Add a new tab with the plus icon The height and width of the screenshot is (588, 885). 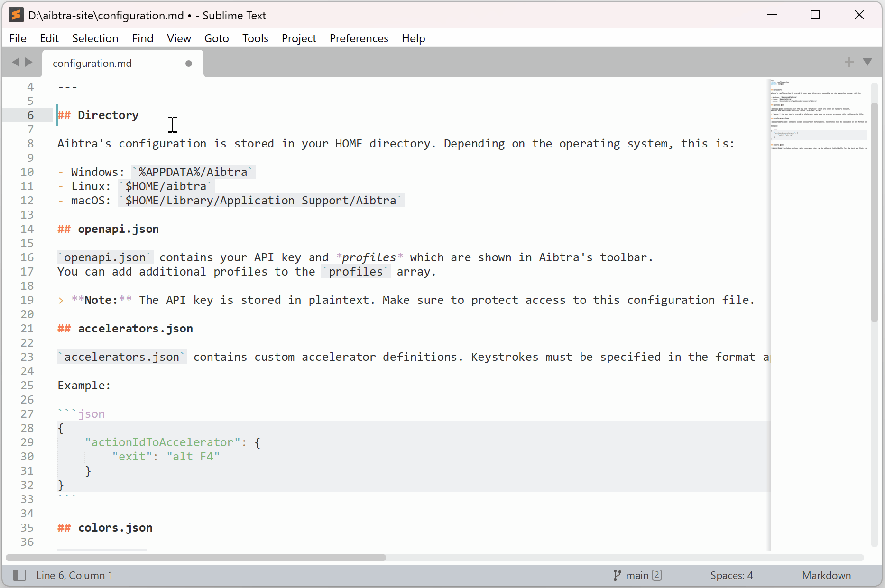pyautogui.click(x=849, y=62)
